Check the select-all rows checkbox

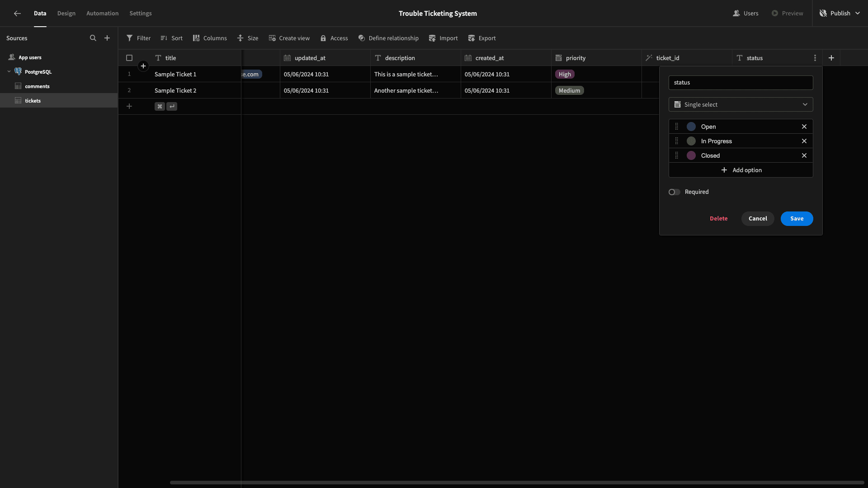129,58
